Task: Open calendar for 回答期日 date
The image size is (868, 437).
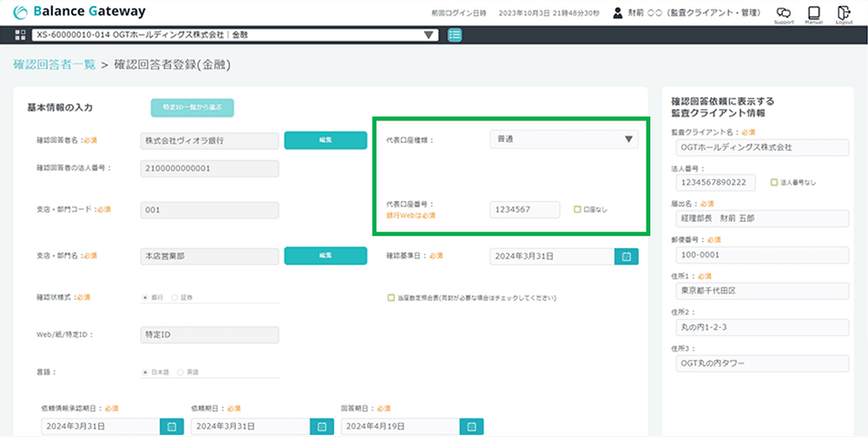Action: pyautogui.click(x=471, y=427)
